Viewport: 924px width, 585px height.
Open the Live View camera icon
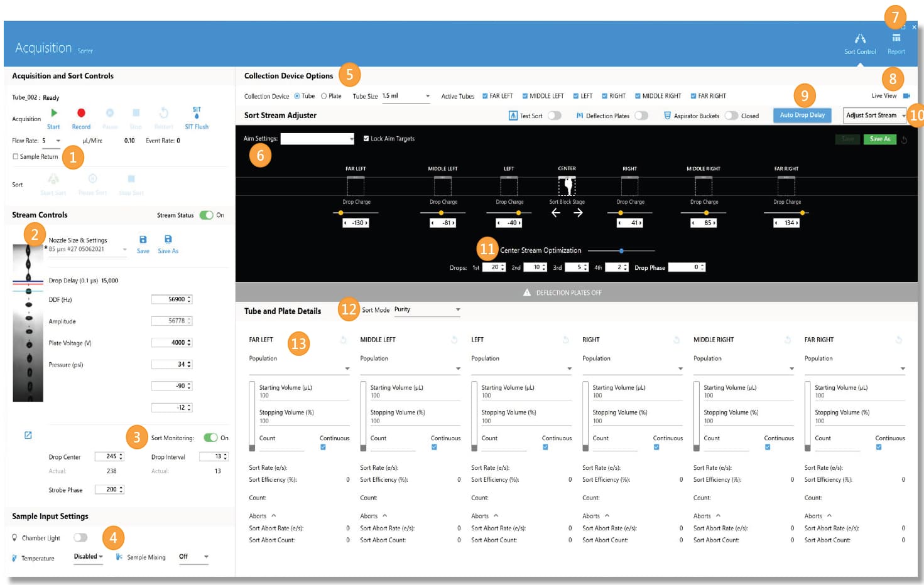pyautogui.click(x=906, y=96)
